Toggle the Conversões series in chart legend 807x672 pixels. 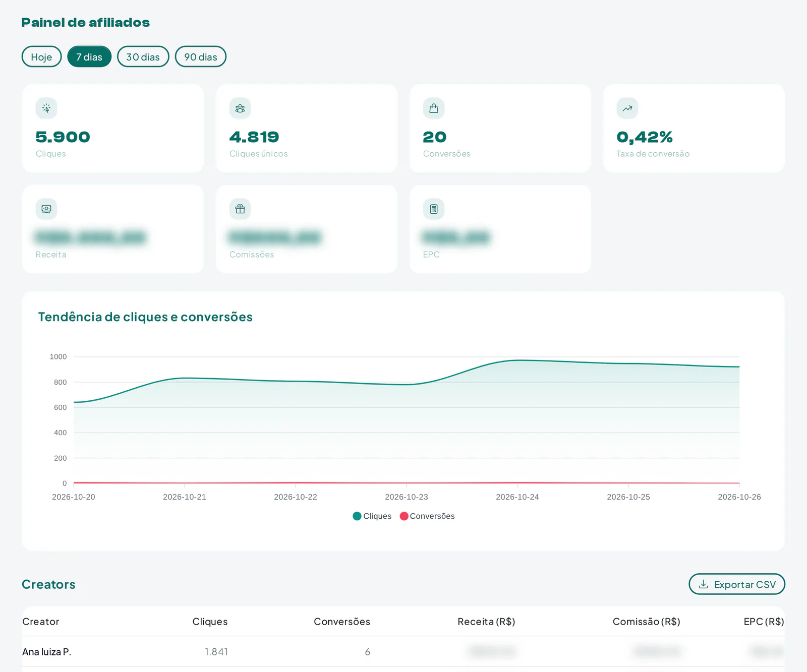(427, 516)
